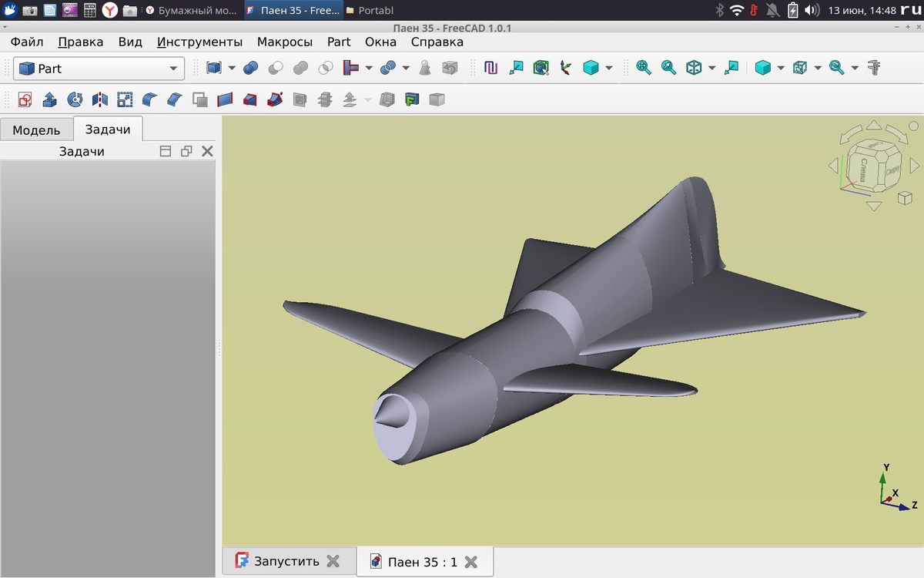
Task: Click the Mirror tool icon
Action: pyautogui.click(x=100, y=99)
